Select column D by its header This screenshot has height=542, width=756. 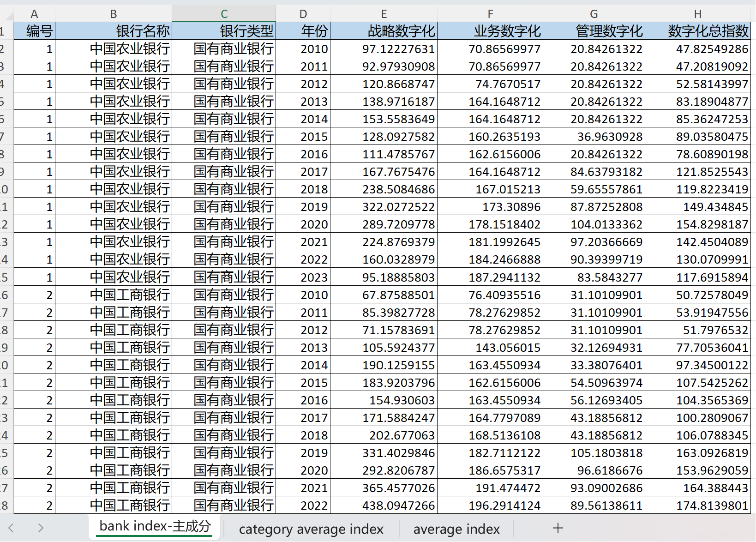[x=303, y=14]
